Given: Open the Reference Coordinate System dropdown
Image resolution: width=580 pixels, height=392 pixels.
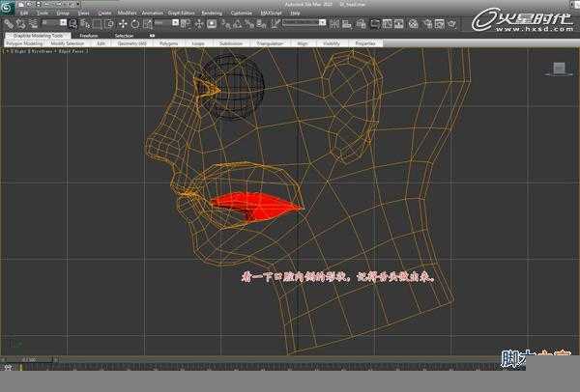Looking at the screenshot, I should (x=166, y=23).
